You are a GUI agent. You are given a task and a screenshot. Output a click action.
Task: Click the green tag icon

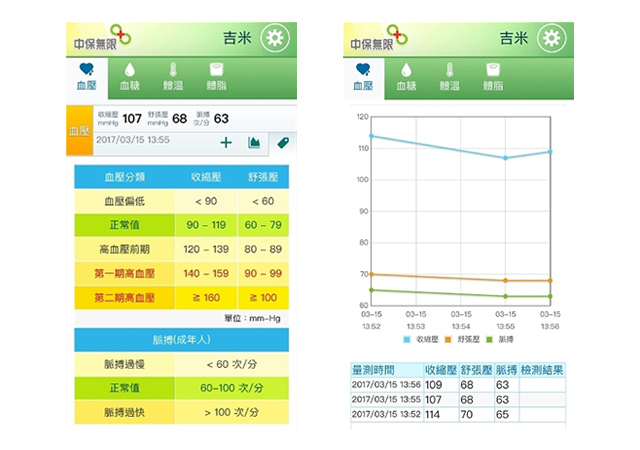click(283, 143)
